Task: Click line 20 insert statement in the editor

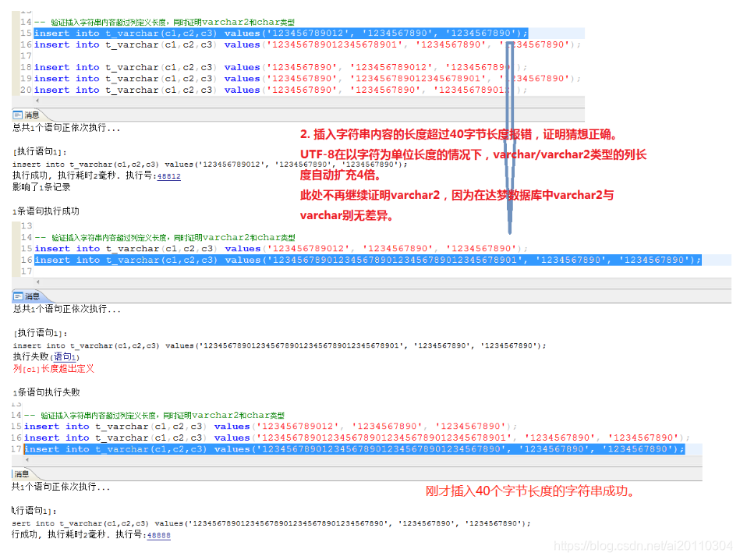Action: (281, 90)
